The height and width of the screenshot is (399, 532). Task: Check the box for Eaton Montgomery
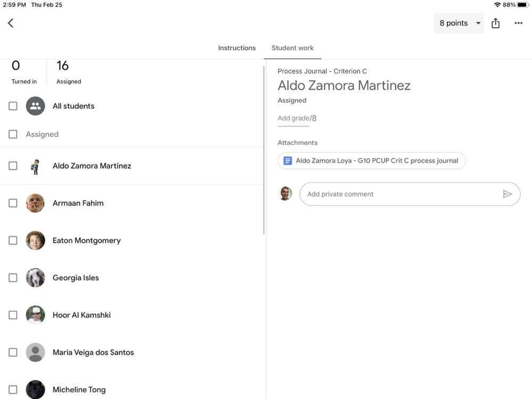pos(13,240)
